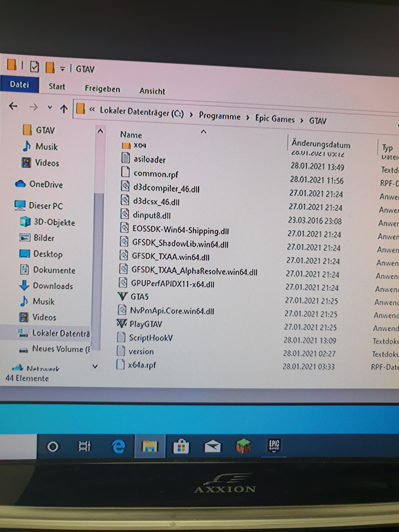This screenshot has width=399, height=532.
Task: Select Downloads in the navigation pane
Action: click(x=53, y=286)
